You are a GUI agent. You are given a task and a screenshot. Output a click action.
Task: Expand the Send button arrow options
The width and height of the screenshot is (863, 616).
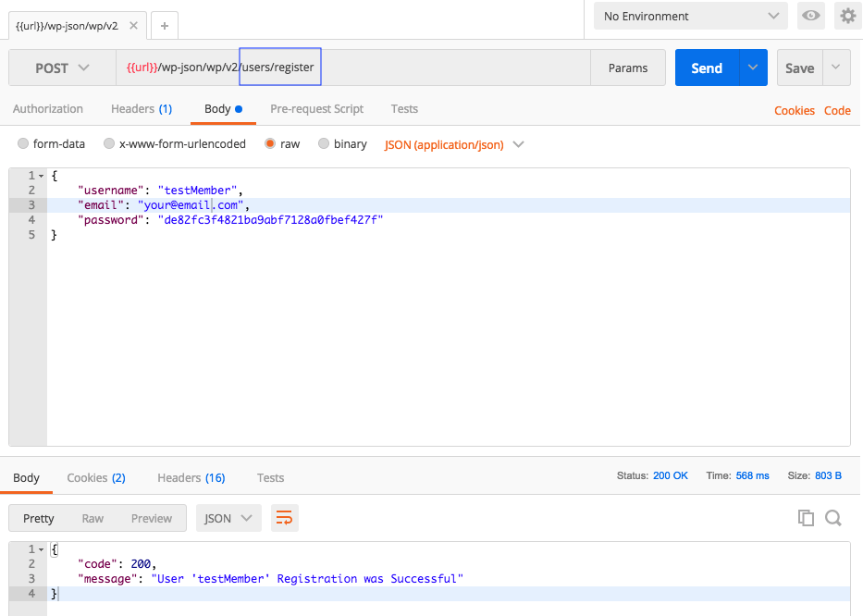(753, 68)
